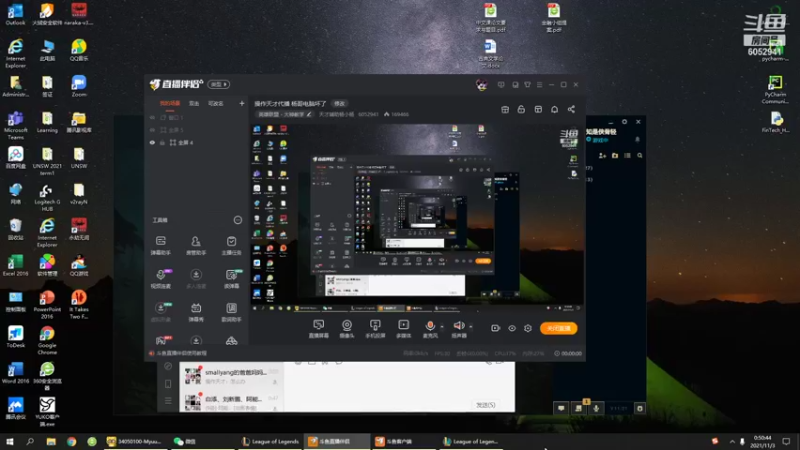Switch to the 我的场景 tab
The image size is (800, 450).
170,104
